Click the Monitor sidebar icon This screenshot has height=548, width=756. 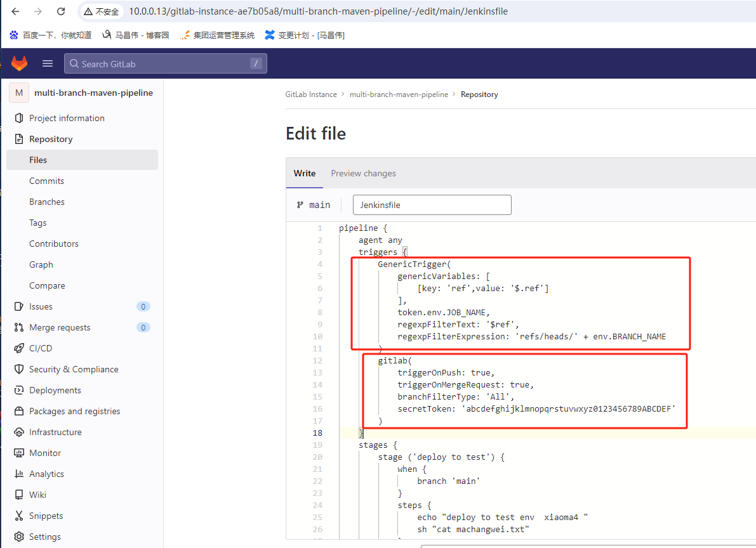click(19, 453)
